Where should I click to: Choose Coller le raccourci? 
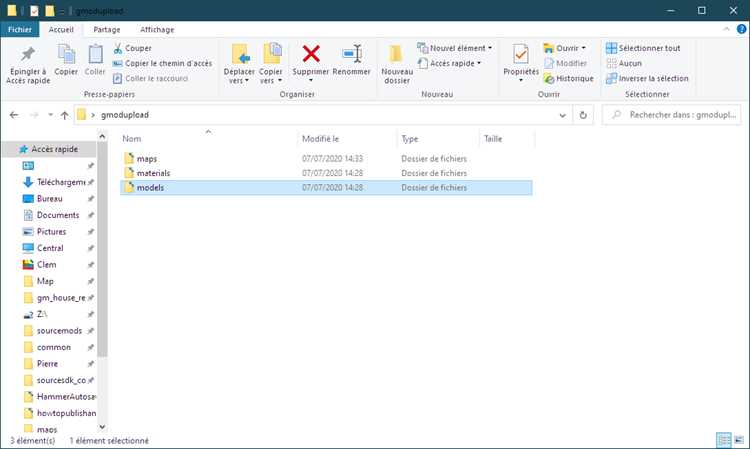(x=150, y=78)
